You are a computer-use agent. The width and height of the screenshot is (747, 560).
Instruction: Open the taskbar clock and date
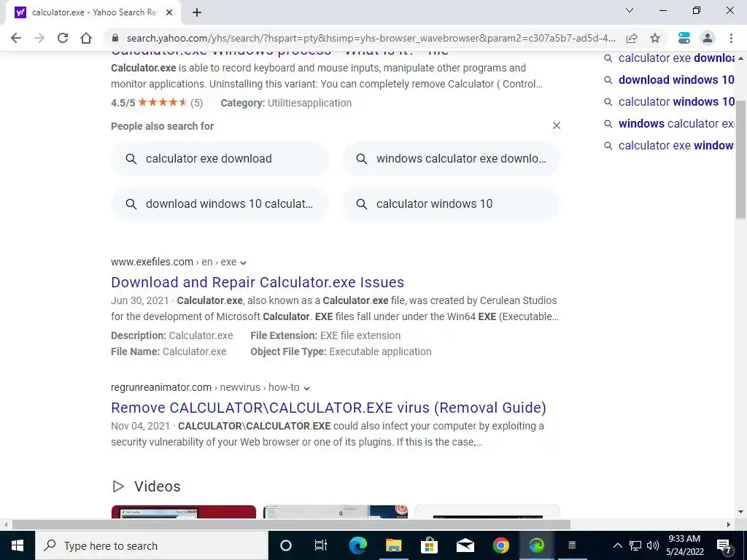685,545
